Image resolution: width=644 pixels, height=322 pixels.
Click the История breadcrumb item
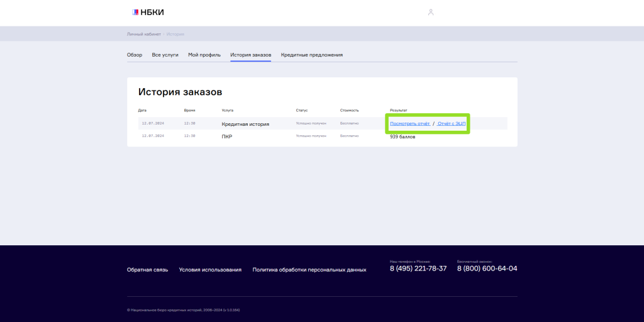(175, 34)
